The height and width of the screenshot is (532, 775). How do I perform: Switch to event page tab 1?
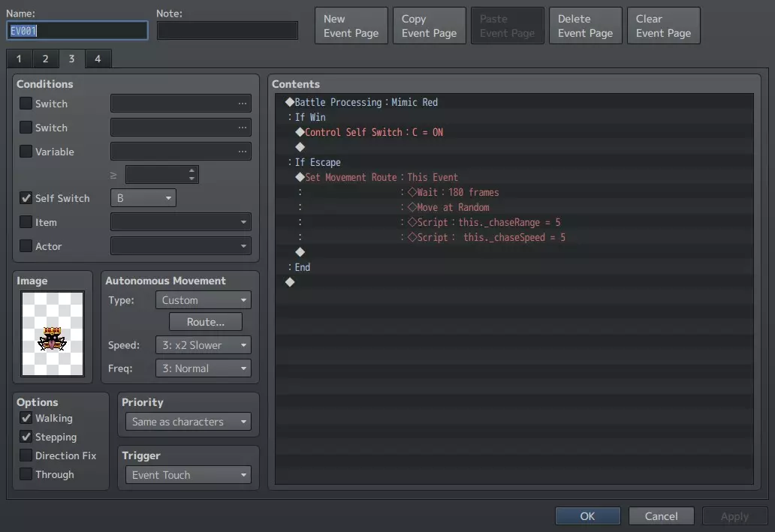click(19, 59)
